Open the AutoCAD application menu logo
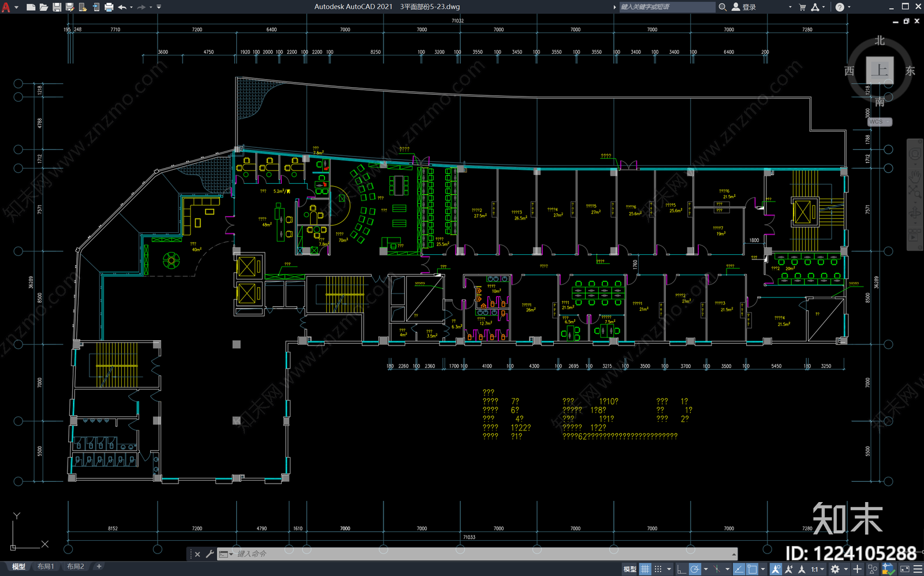The image size is (924, 576). [6, 7]
